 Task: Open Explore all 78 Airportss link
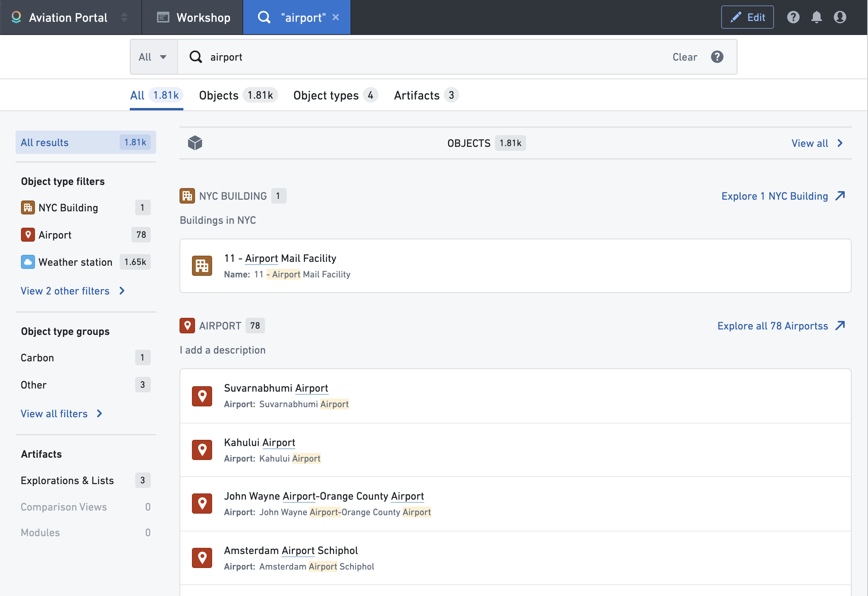781,326
